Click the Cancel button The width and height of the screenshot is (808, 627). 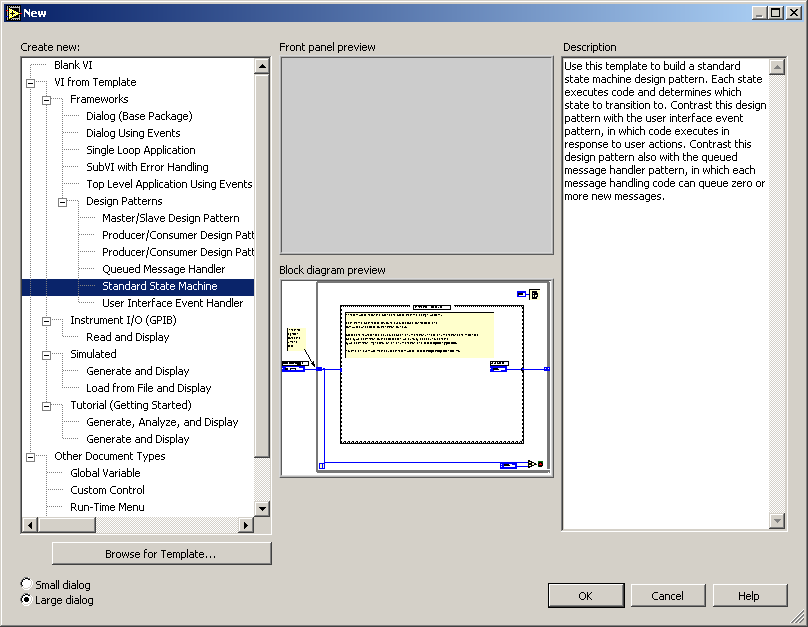pyautogui.click(x=667, y=596)
